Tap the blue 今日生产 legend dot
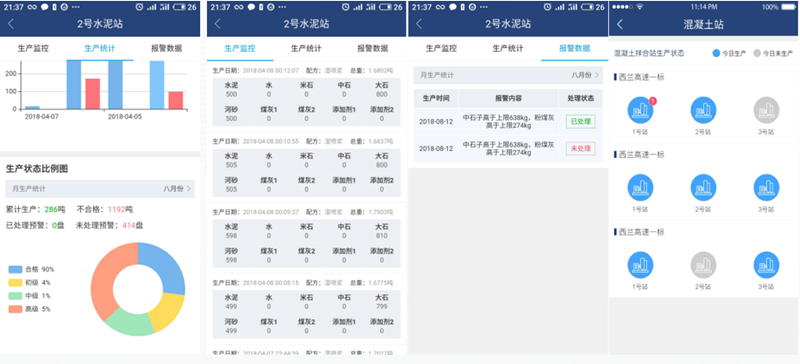 click(x=716, y=53)
